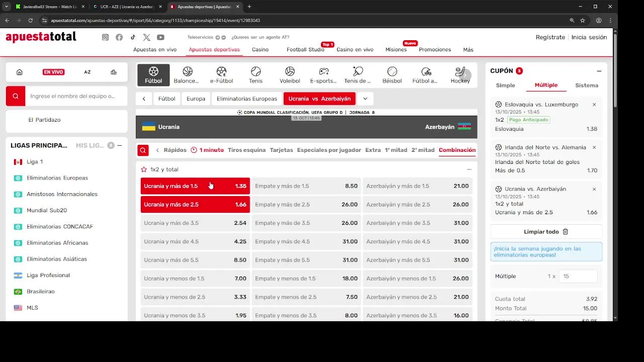Click Limpiar todo button
The height and width of the screenshot is (362, 644).
tap(546, 232)
